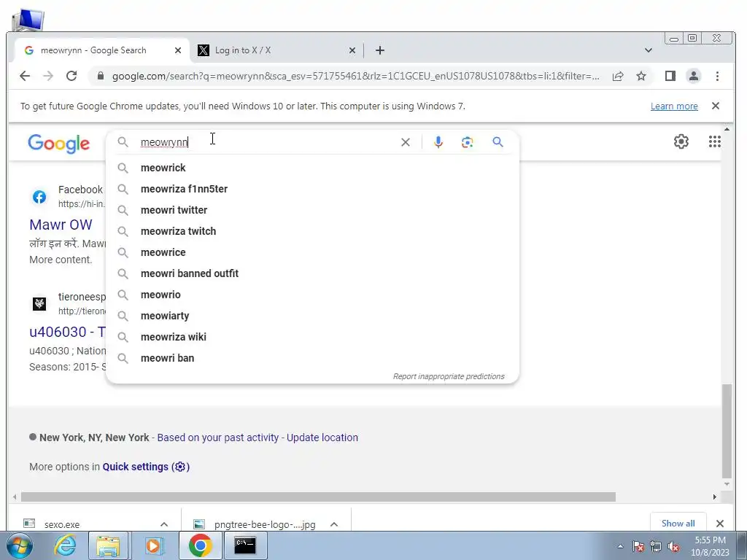The height and width of the screenshot is (560, 747).
Task: Choose suggestion 'meowri twitter'
Action: (x=312, y=210)
